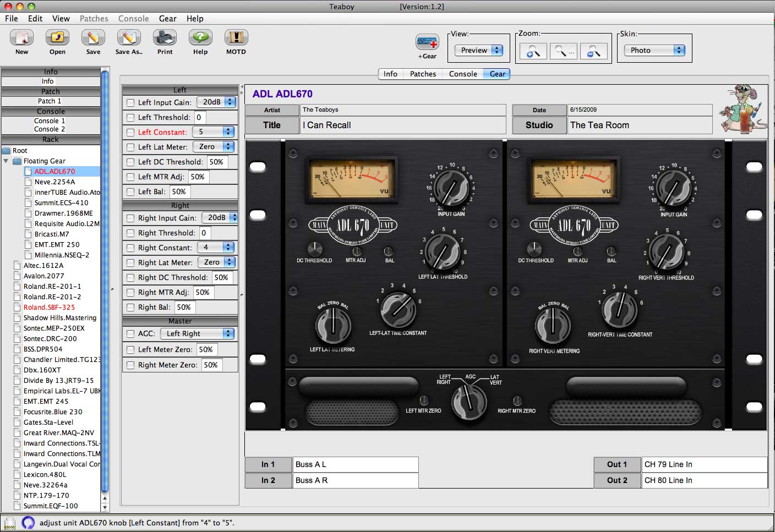Select Patch 1 in the sidebar
This screenshot has height=532, width=775.
point(51,101)
